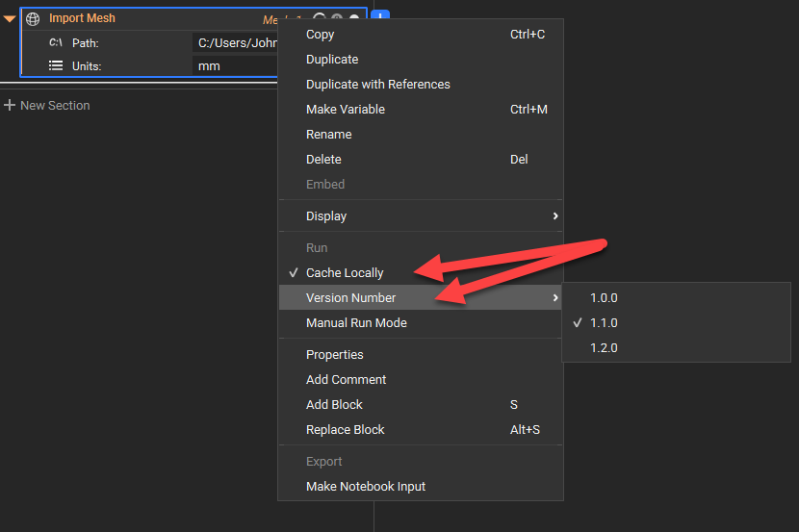Click Replace Block menu entry
799x532 pixels.
345,430
